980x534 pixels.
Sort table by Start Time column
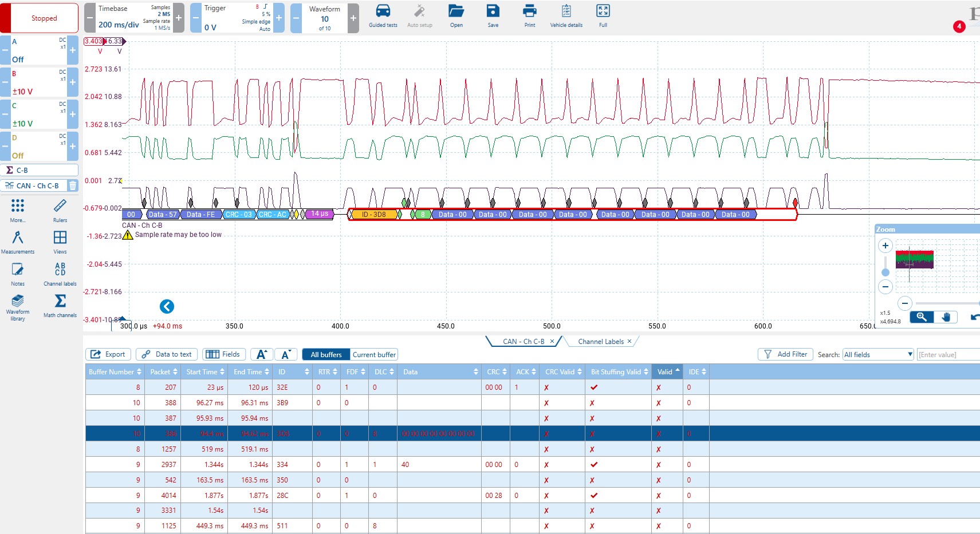point(204,372)
